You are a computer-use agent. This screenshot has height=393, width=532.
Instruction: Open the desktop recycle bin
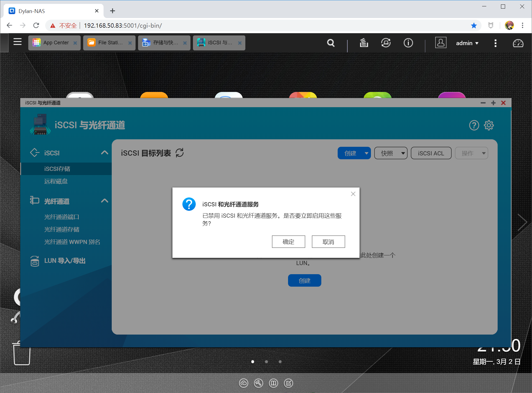coord(22,353)
